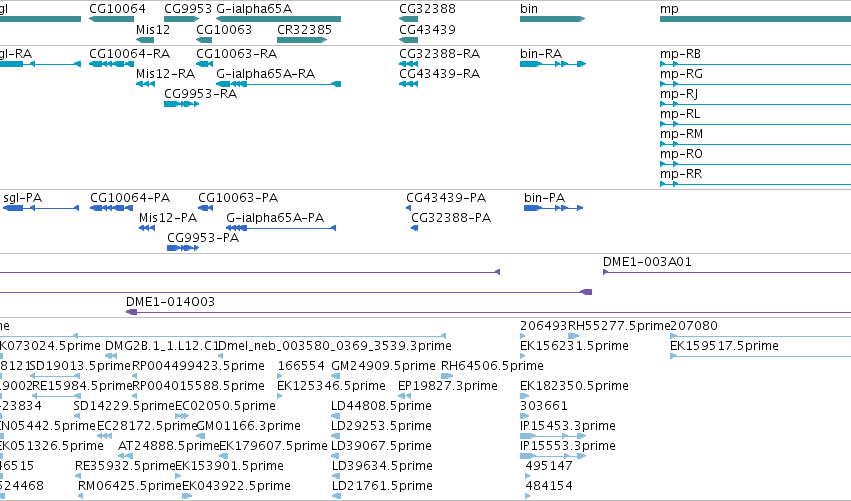Click the mp-RB transcript label

(x=680, y=54)
